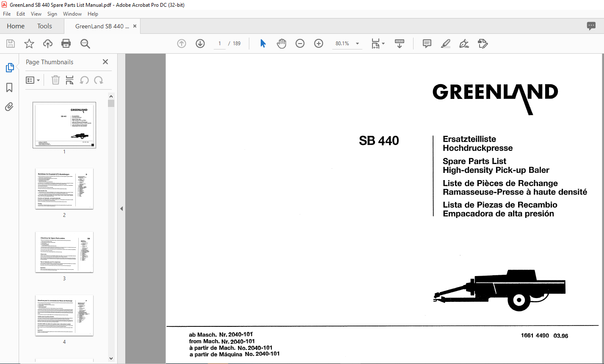Delete selected page with trash icon
The image size is (604, 364).
55,80
